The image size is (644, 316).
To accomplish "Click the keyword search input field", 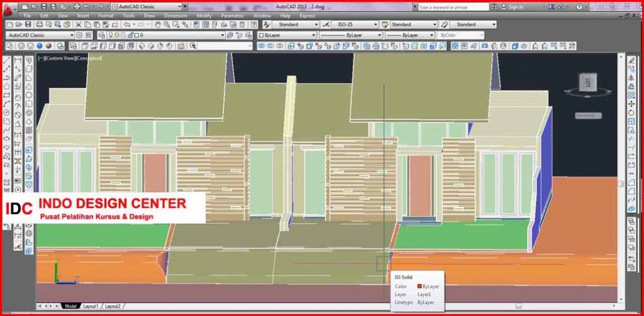I will point(453,6).
